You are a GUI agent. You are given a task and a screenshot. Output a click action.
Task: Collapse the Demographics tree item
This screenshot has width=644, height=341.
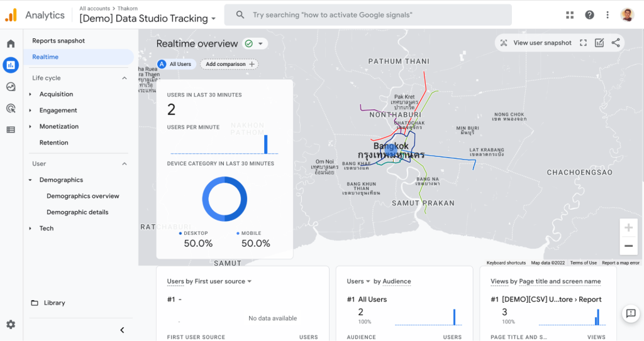click(x=30, y=180)
